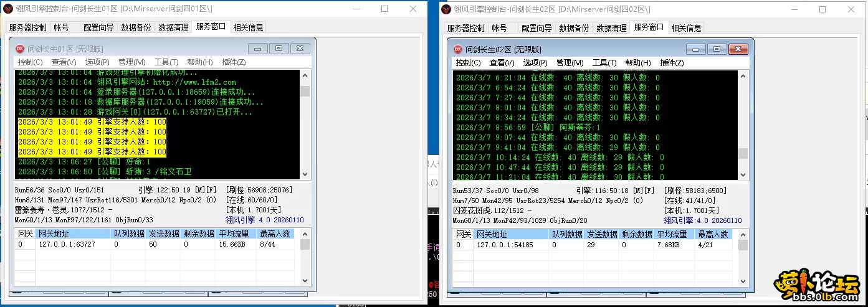Click the 02区 log scrollbar down arrow

point(743,176)
